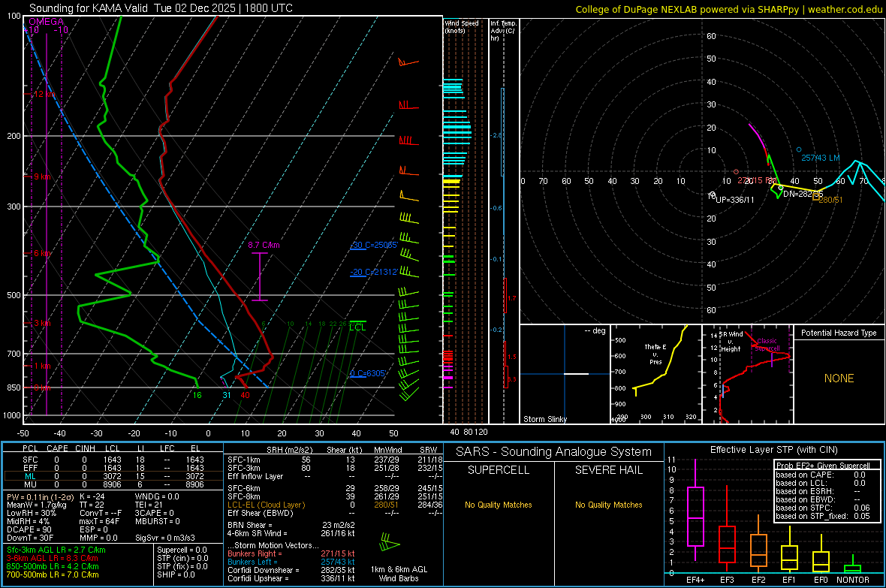Click the blue "Bunkers Left = 257/43 kt" row

291,562
